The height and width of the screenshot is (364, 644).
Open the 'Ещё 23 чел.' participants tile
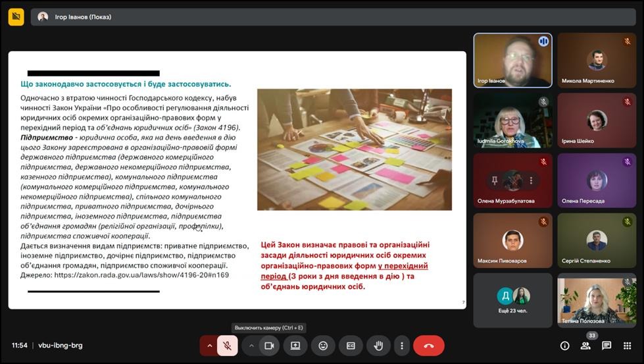[512, 299]
